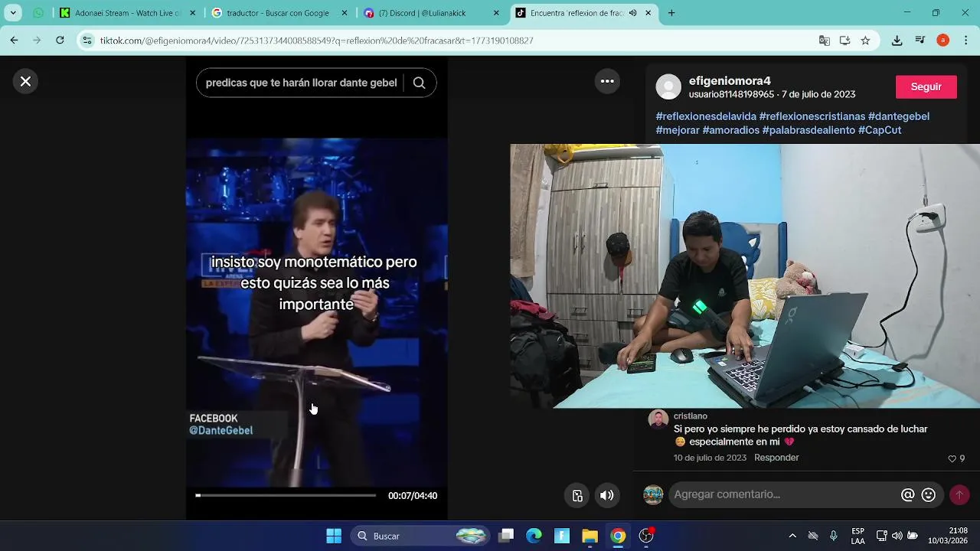Switch to the Adonaei Stream tab
The height and width of the screenshot is (551, 980).
(x=128, y=13)
